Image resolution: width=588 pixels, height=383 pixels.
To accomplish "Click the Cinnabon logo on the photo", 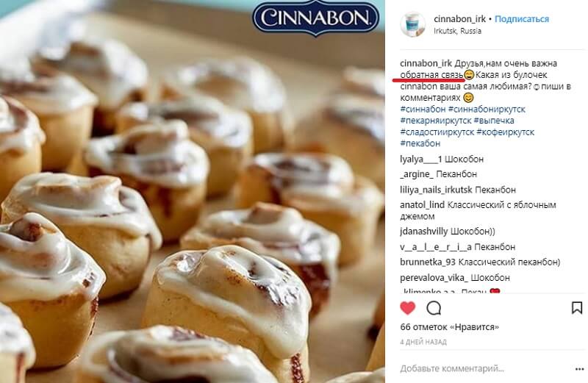I will pos(316,18).
